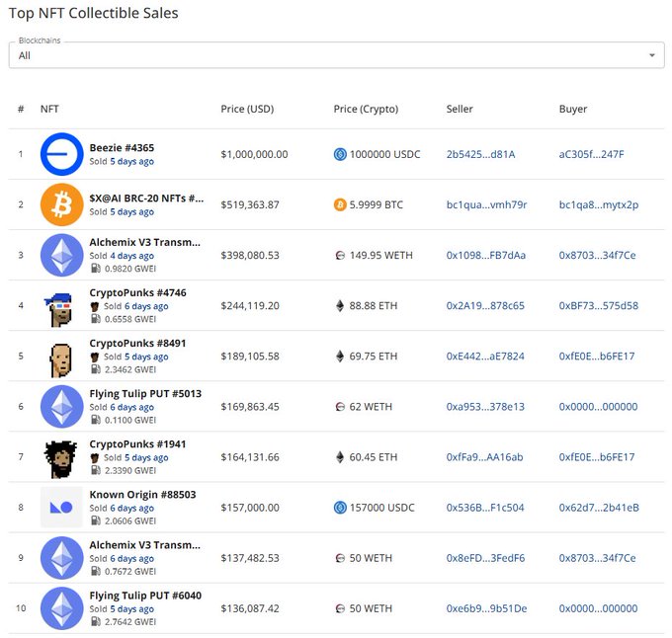Screen dimensions: 672x638
Task: Click gas pump icon beside 0.1100 GWEI
Action: point(95,420)
